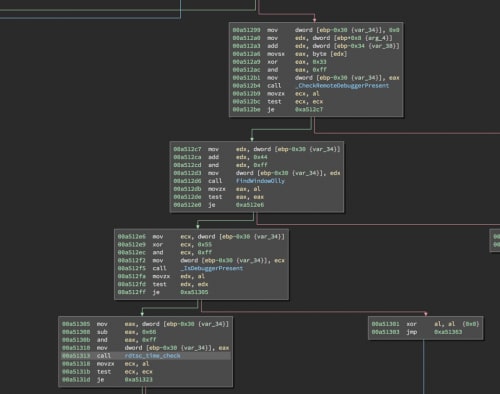This screenshot has height=394, width=500.
Task: Select highlighted address 00a51313
Action: pos(76,356)
